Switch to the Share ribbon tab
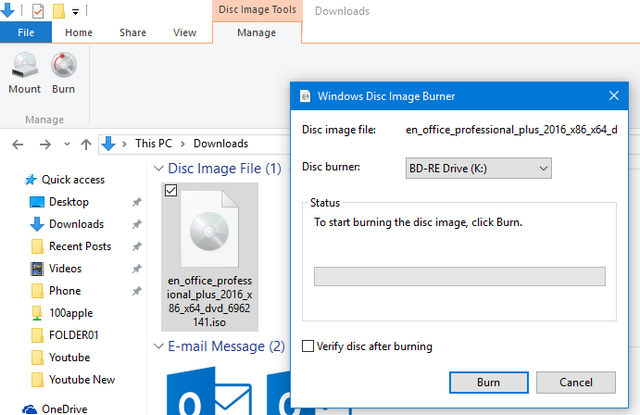The height and width of the screenshot is (415, 640). point(133,33)
